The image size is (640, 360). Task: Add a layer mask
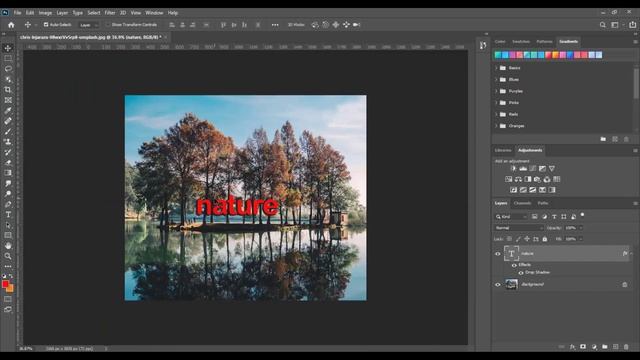(x=583, y=347)
